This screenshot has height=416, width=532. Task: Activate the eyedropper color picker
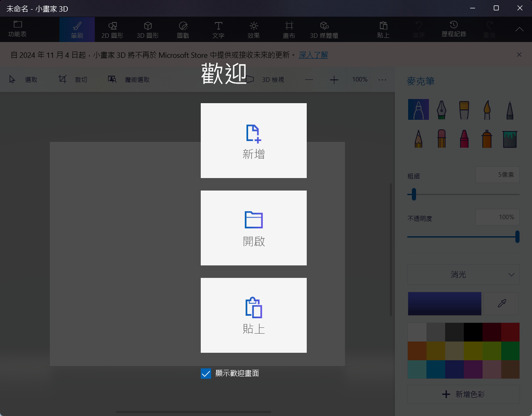coord(502,303)
